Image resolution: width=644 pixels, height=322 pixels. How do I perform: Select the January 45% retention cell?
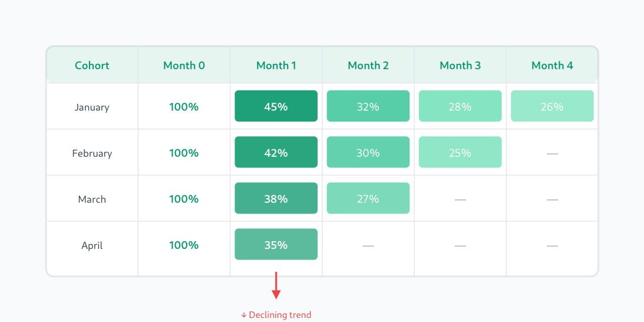(x=276, y=107)
